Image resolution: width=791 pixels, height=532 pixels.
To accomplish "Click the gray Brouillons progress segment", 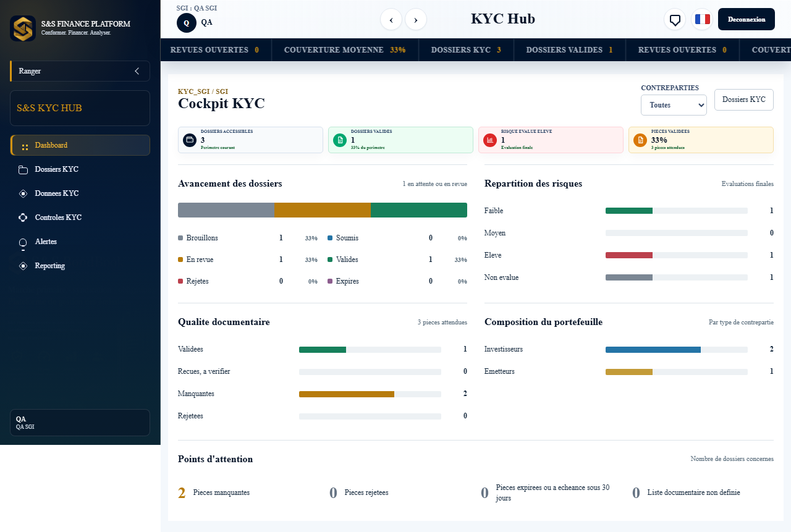I will [226, 210].
